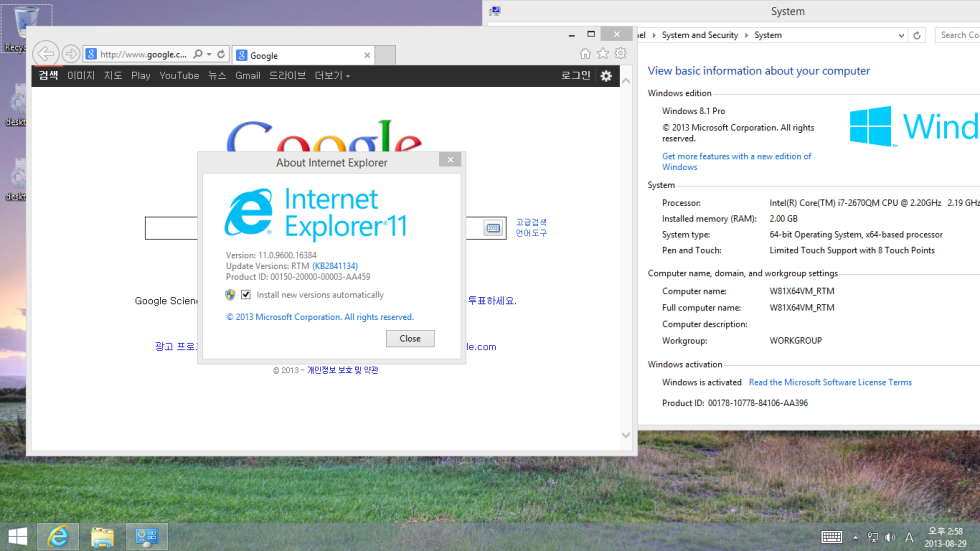Open Gmail from Google navigation bar

pos(248,76)
